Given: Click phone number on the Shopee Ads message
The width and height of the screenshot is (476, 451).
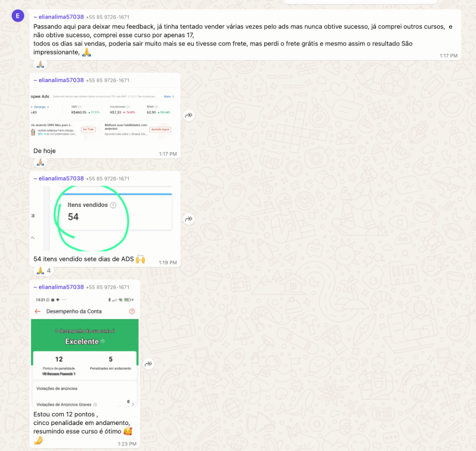Looking at the screenshot, I should point(107,80).
